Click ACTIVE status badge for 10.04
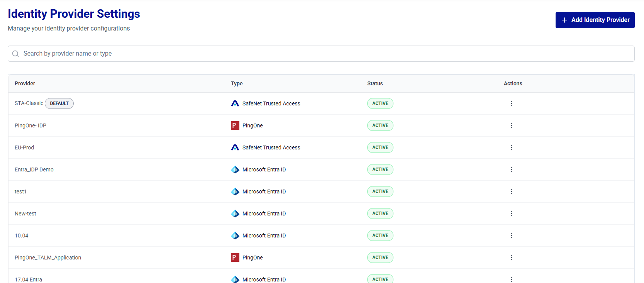644x283 pixels. pyautogui.click(x=380, y=236)
